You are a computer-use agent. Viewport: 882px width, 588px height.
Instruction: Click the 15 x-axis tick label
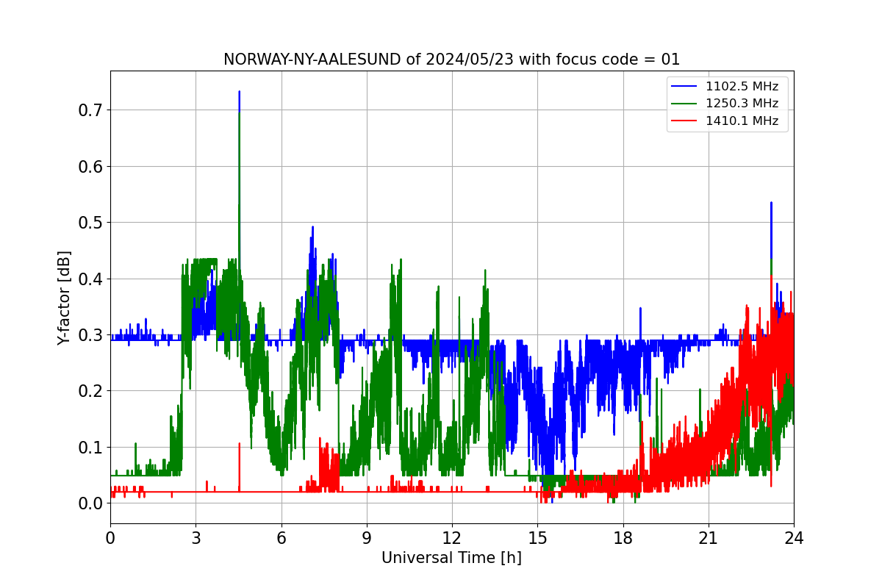537,538
